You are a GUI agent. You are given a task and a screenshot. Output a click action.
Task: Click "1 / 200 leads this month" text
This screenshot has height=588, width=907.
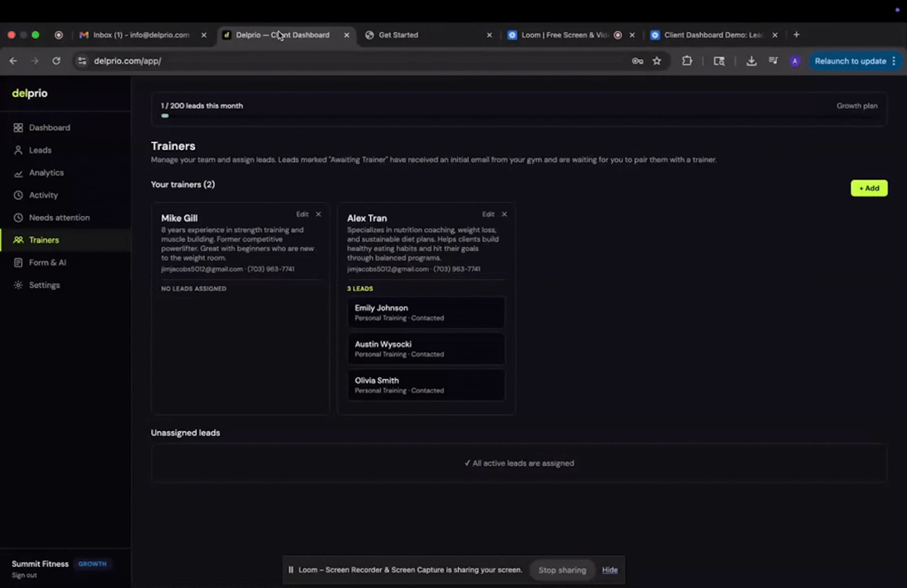coord(202,105)
